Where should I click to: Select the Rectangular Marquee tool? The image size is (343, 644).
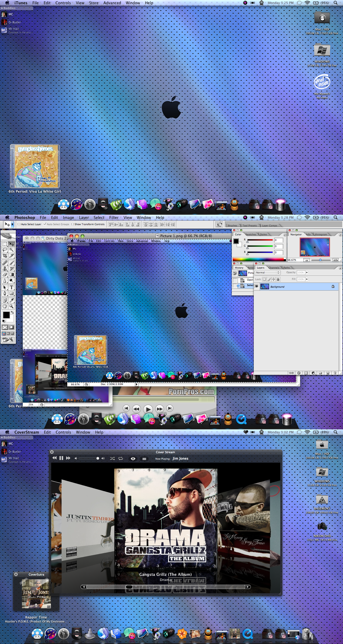point(5,244)
